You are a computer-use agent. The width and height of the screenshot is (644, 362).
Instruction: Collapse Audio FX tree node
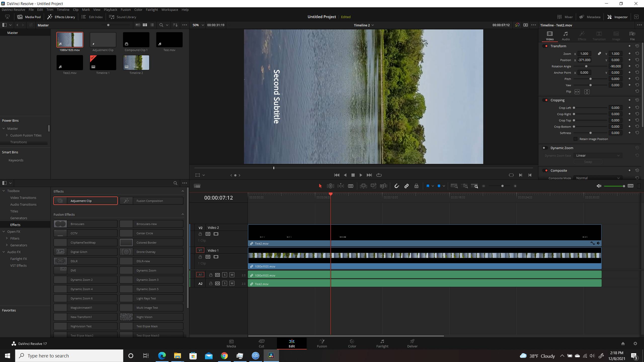[x=4, y=252]
